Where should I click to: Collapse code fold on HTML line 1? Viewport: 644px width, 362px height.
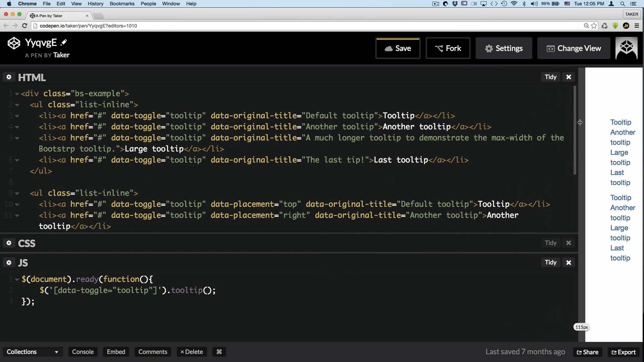tap(17, 94)
